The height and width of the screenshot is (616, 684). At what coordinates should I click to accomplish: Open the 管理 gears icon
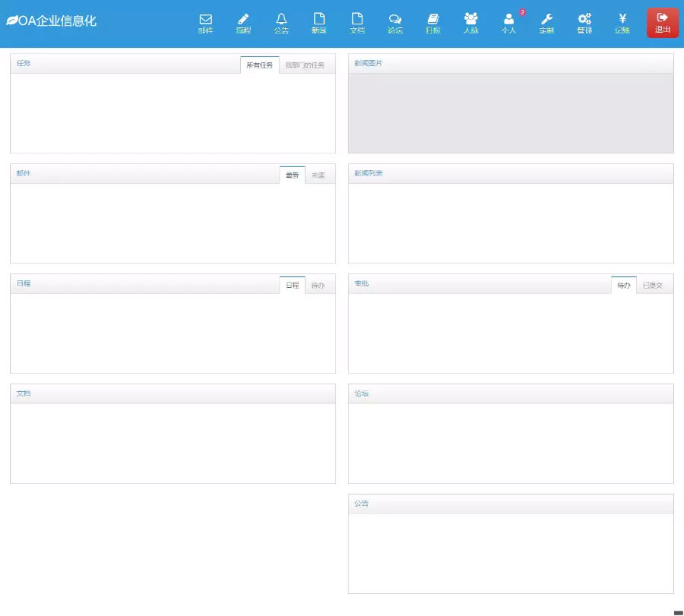(584, 24)
